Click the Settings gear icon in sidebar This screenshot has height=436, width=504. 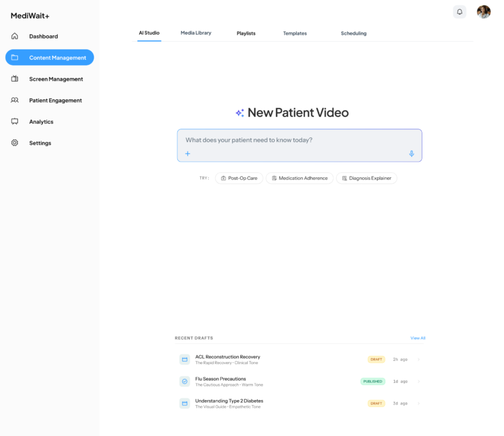pos(15,143)
